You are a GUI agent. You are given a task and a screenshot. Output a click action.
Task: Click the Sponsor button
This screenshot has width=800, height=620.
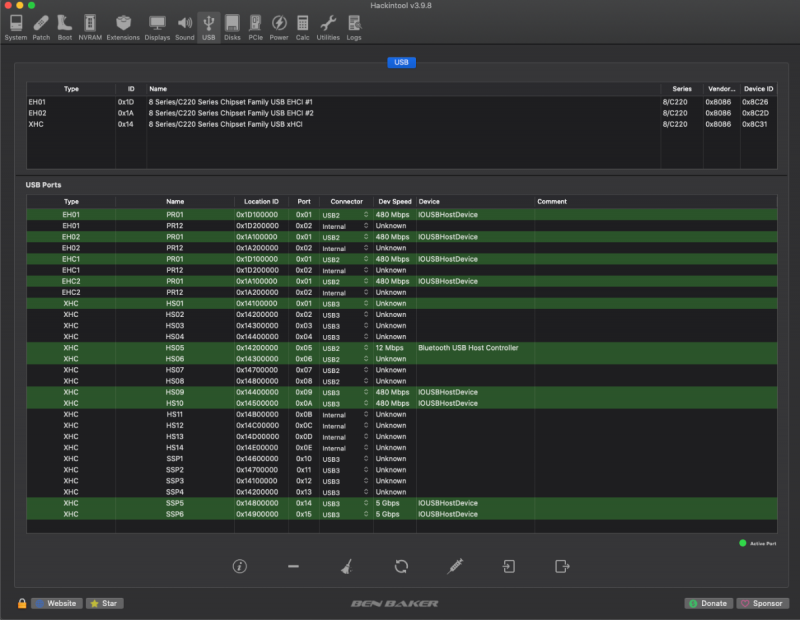[762, 603]
